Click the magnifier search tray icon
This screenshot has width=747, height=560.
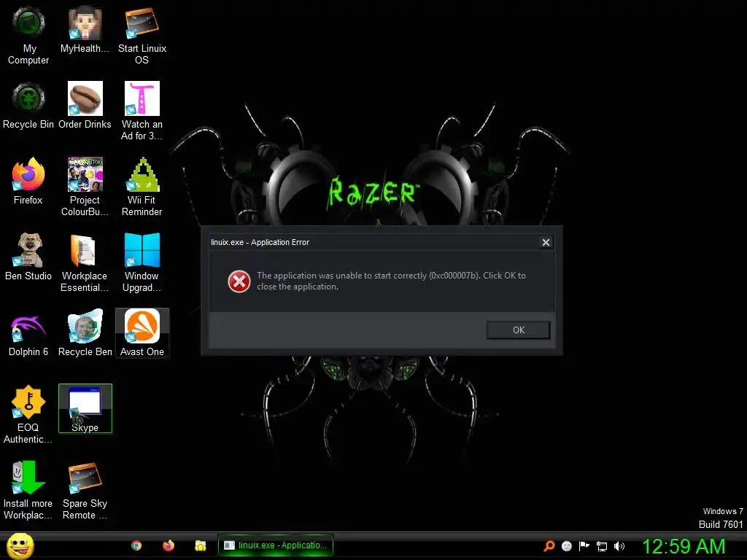click(x=549, y=546)
